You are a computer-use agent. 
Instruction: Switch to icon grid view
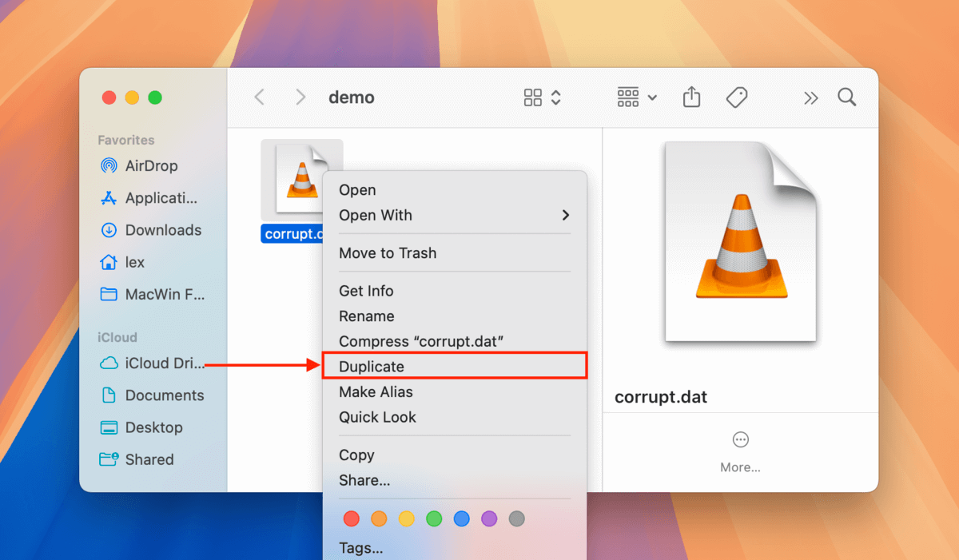click(533, 97)
